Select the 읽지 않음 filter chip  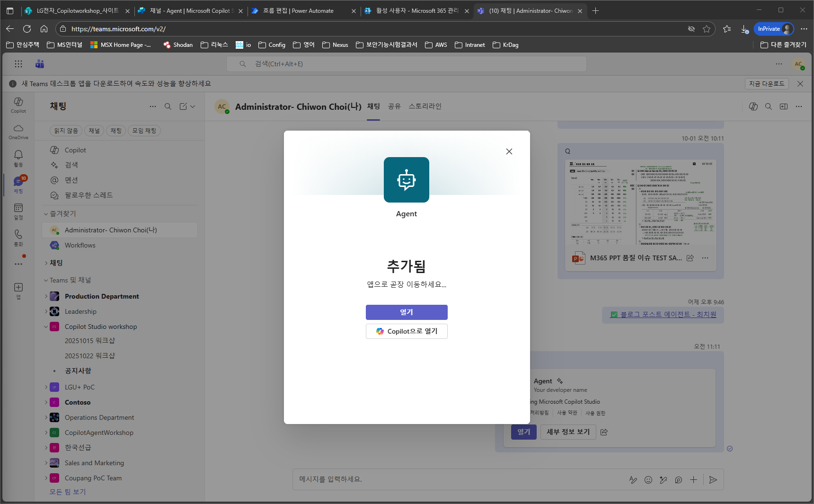[x=66, y=131]
